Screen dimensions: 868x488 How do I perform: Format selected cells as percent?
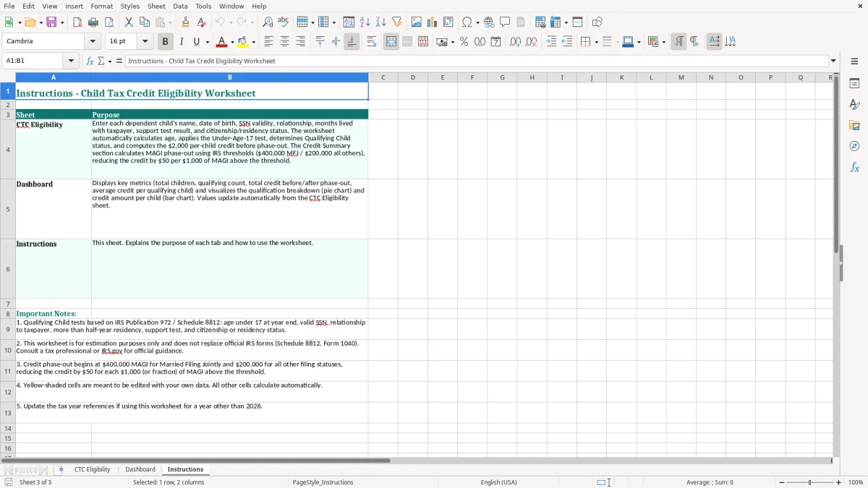(464, 42)
